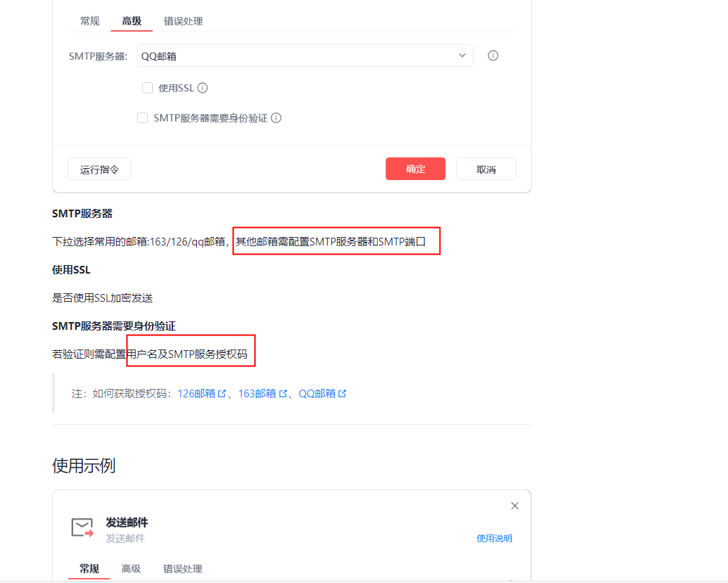Select the 高级 tab in the top dialog

(x=132, y=21)
